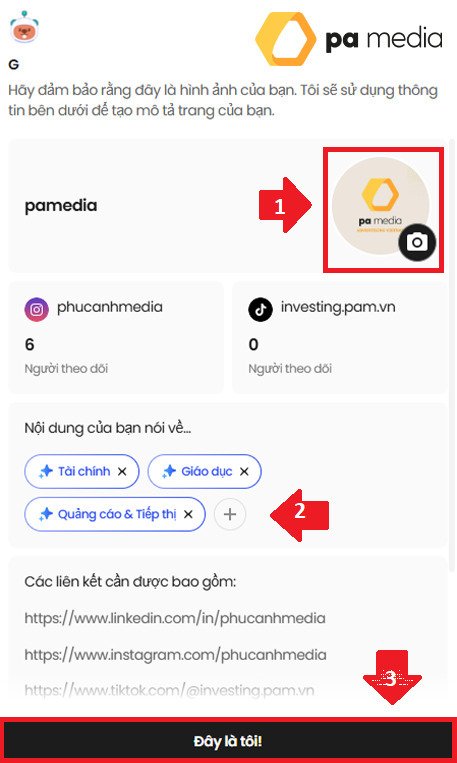The width and height of the screenshot is (457, 763).
Task: Click the camera icon on profile picture
Action: pos(417,242)
